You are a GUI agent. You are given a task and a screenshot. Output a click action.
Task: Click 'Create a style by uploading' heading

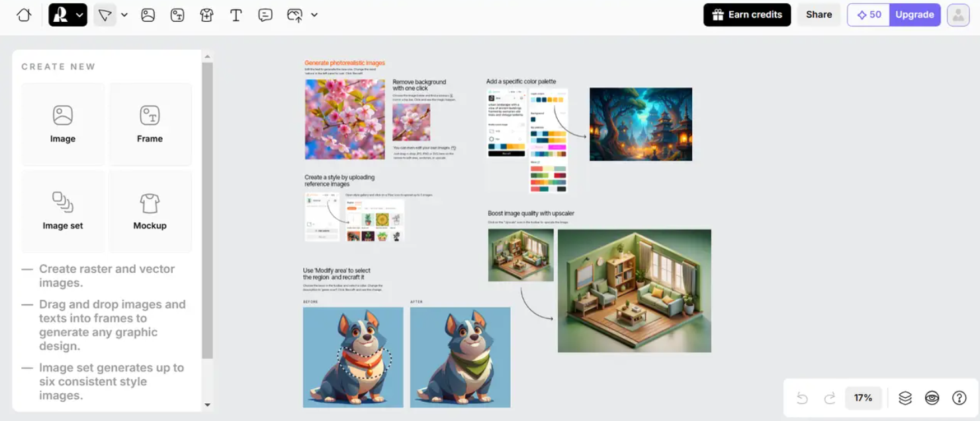(x=339, y=181)
